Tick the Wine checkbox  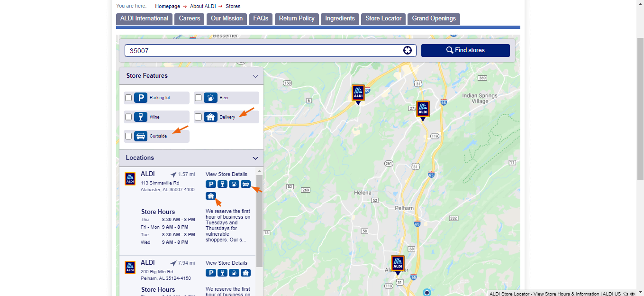click(128, 117)
